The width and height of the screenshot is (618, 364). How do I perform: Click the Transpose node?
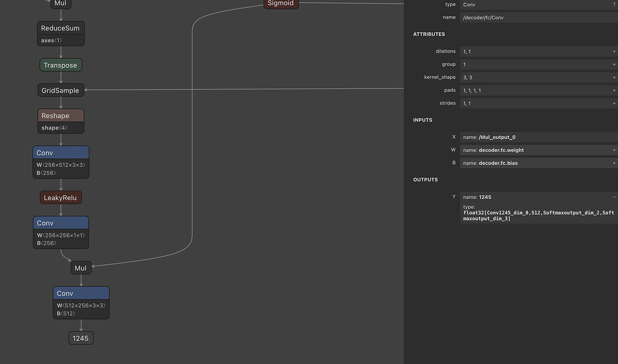60,65
